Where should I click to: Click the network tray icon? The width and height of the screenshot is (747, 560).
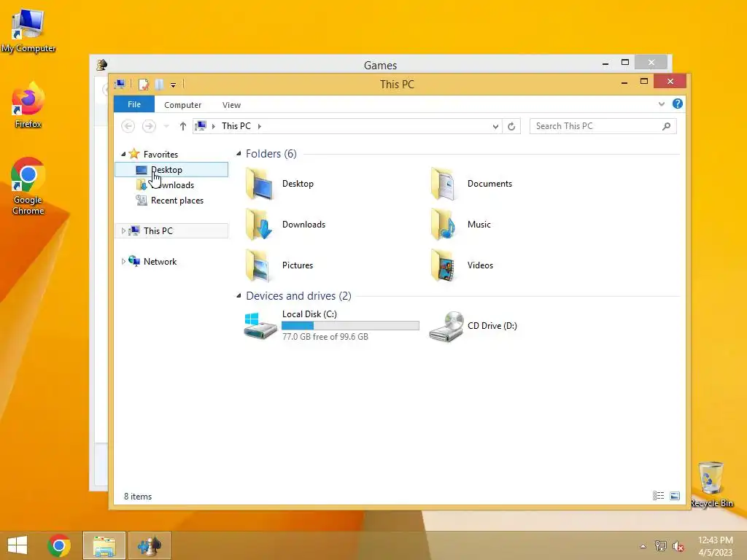tap(660, 545)
